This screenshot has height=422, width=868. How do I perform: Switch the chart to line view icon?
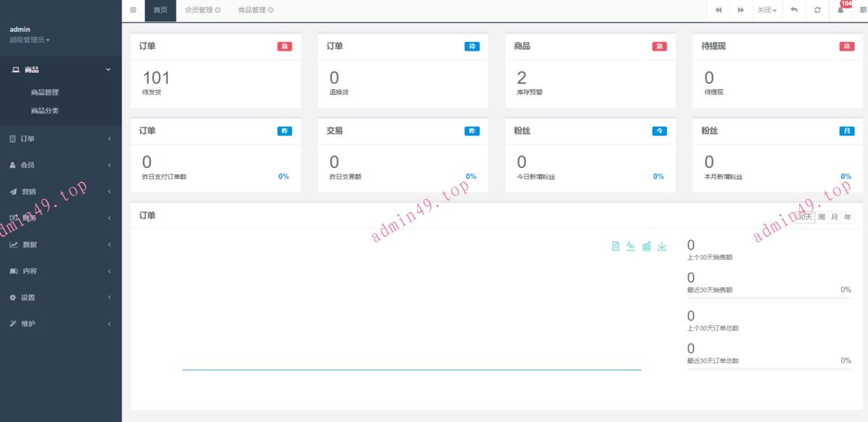(631, 246)
